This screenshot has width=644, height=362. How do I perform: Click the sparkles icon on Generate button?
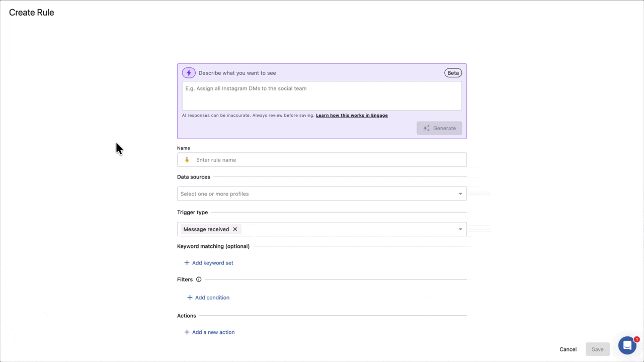click(x=426, y=128)
